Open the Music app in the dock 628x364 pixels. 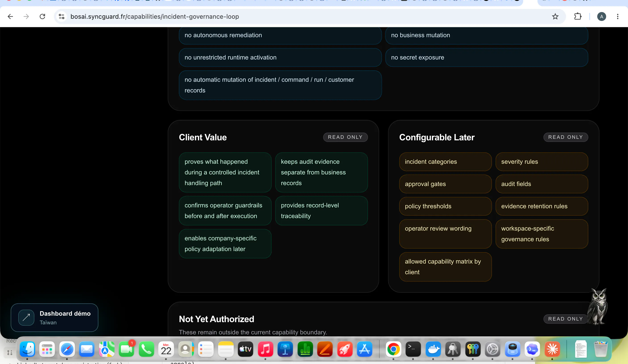pos(265,349)
